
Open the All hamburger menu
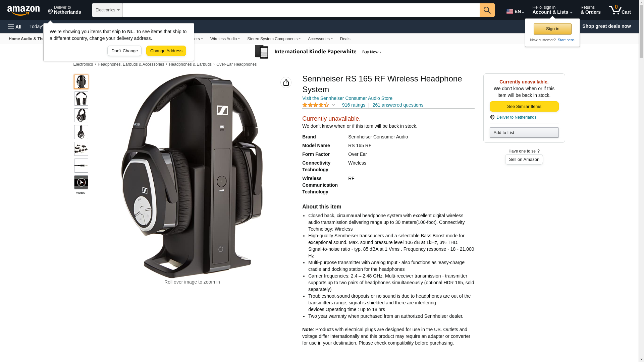tap(15, 27)
